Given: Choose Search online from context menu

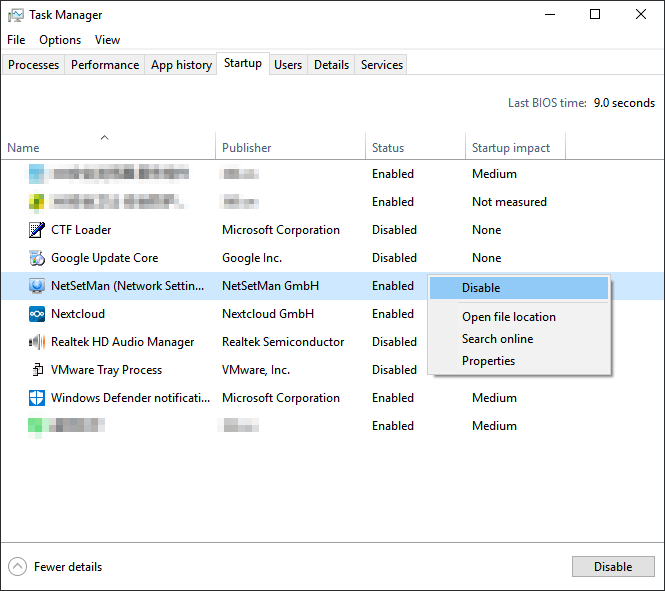Looking at the screenshot, I should pos(497,339).
